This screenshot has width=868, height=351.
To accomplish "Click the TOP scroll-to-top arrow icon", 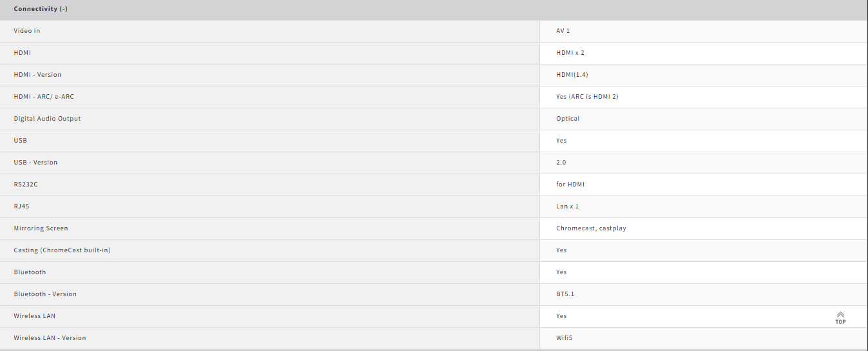I will point(840,317).
